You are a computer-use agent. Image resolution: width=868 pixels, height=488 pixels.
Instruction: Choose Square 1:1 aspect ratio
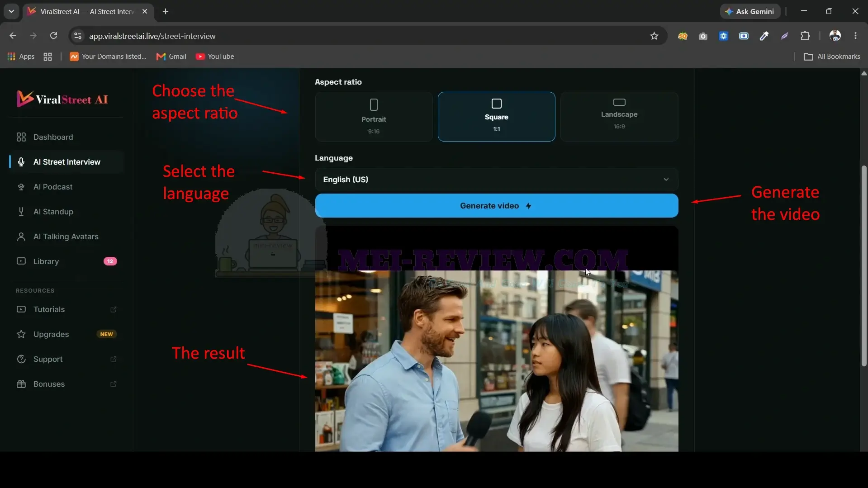click(496, 117)
